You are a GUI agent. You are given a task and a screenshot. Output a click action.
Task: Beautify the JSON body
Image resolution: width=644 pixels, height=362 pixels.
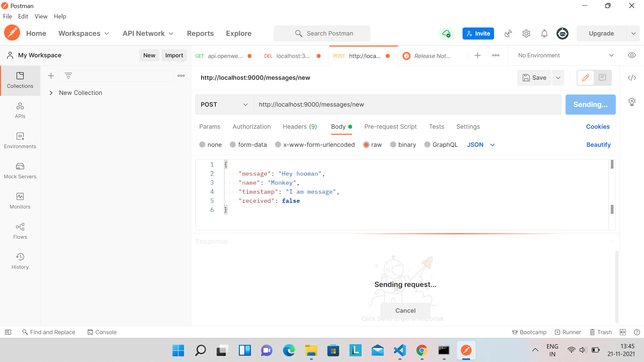[x=598, y=144]
